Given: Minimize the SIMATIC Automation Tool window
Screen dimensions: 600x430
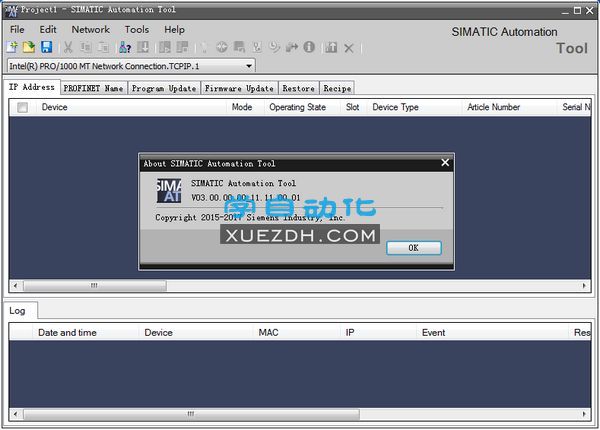Looking at the screenshot, I should click(566, 11).
